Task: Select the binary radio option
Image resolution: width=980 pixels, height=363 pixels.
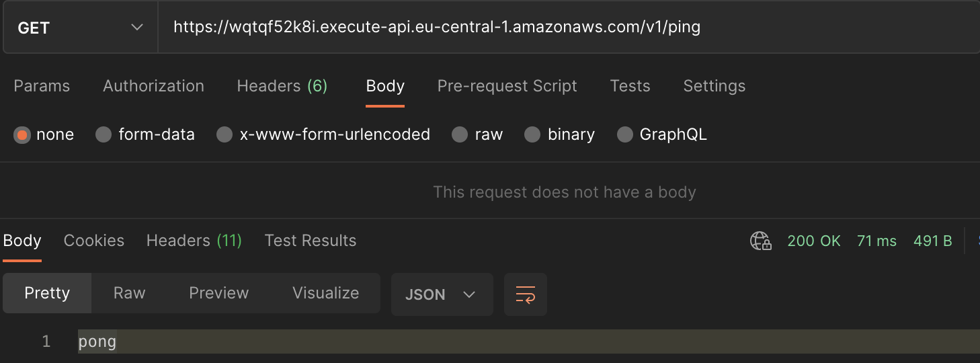Action: click(x=532, y=135)
